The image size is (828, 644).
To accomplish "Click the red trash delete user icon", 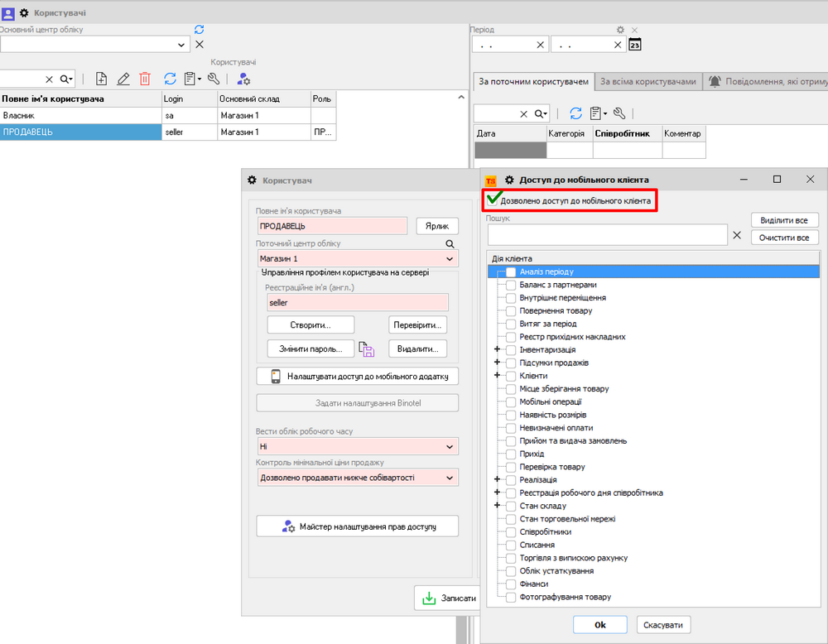I will pyautogui.click(x=145, y=79).
